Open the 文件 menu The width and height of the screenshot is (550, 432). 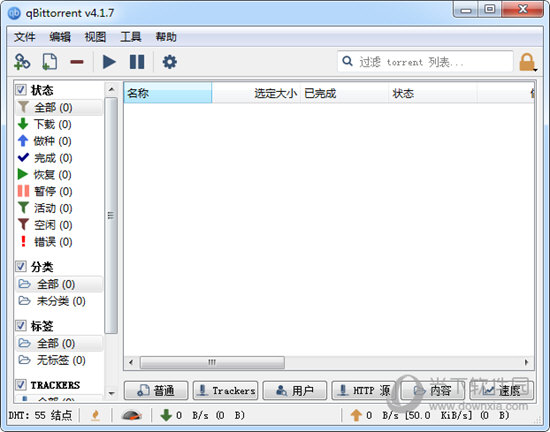[x=25, y=37]
